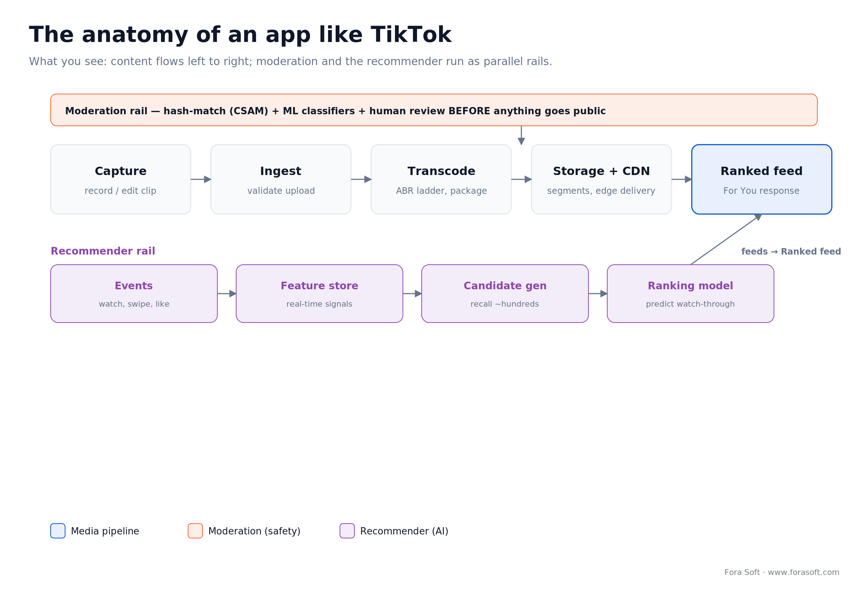The height and width of the screenshot is (593, 868).
Task: Select the Events recommender box
Action: click(x=134, y=294)
